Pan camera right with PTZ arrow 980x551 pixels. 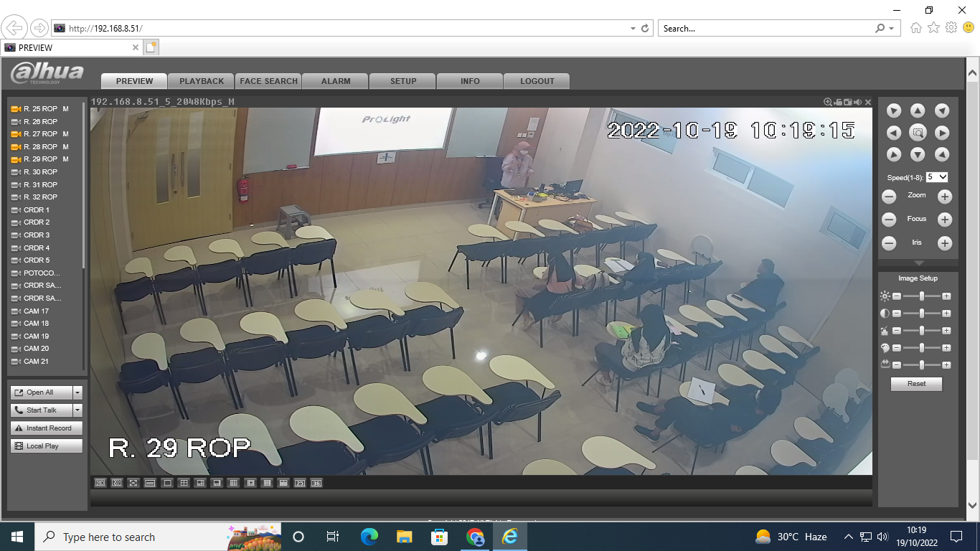[942, 133]
